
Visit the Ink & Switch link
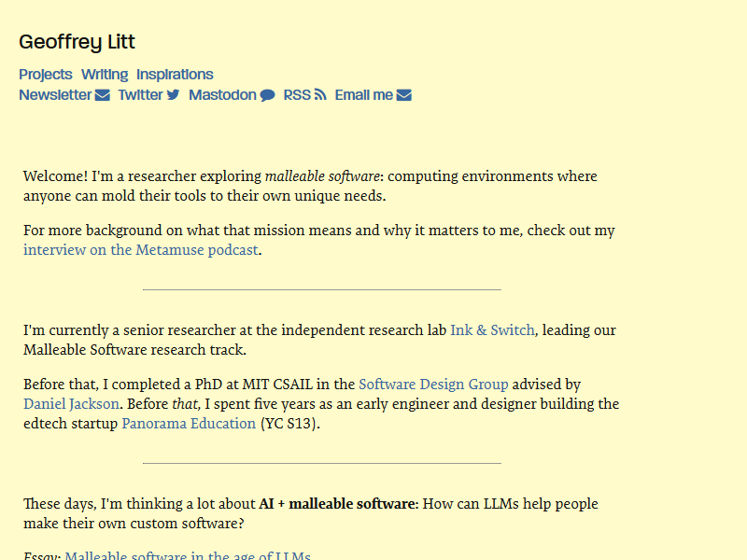(x=492, y=330)
